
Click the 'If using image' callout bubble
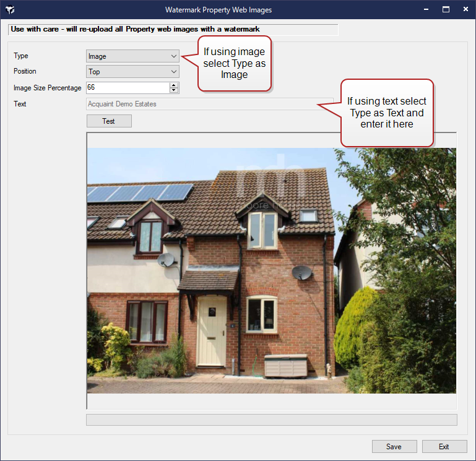point(234,64)
